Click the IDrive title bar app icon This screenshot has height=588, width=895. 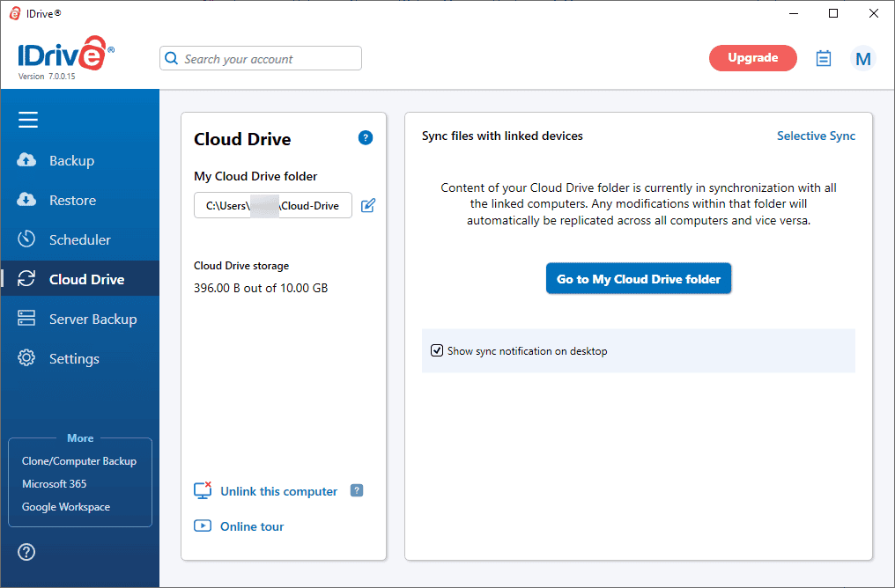click(15, 13)
